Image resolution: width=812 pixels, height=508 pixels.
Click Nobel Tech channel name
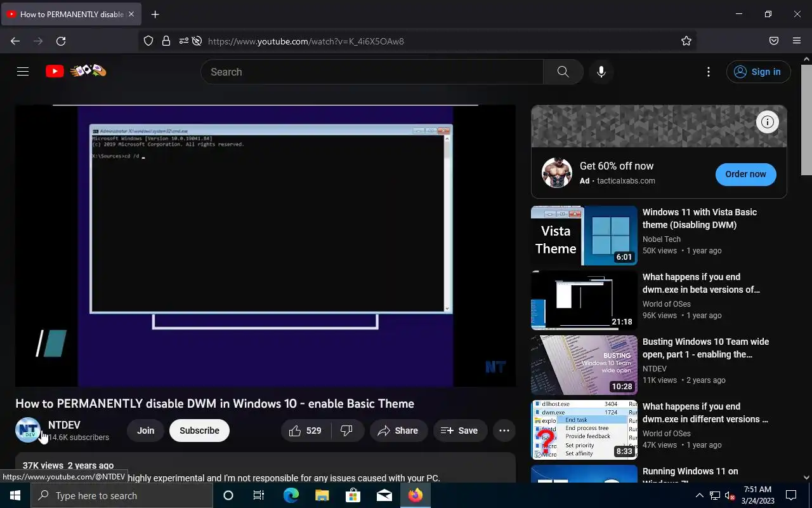click(662, 239)
